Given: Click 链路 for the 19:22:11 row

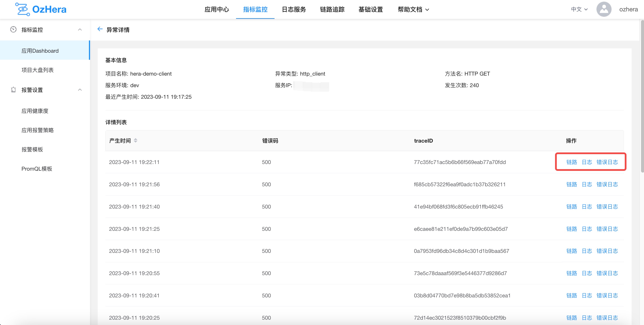Looking at the screenshot, I should [x=572, y=162].
